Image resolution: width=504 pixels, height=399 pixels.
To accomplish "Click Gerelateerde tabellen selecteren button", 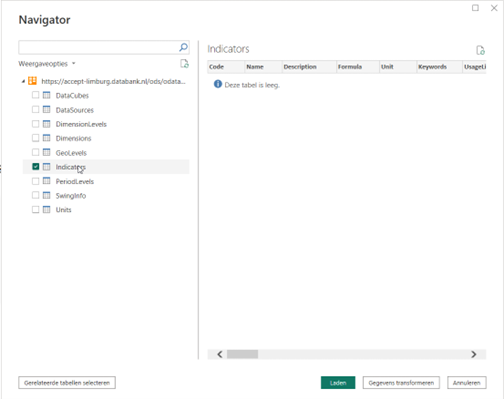I will point(67,383).
